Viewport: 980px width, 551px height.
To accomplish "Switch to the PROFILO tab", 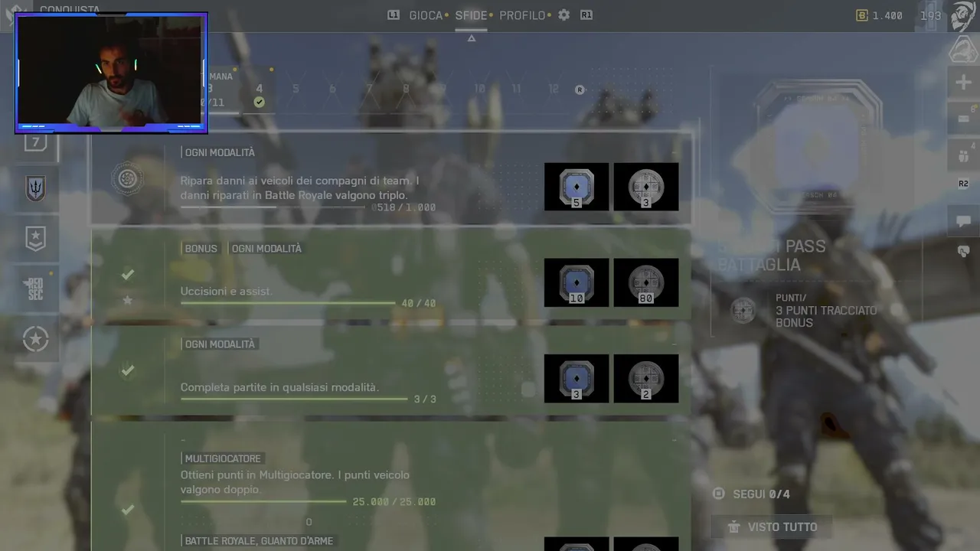I will point(522,15).
